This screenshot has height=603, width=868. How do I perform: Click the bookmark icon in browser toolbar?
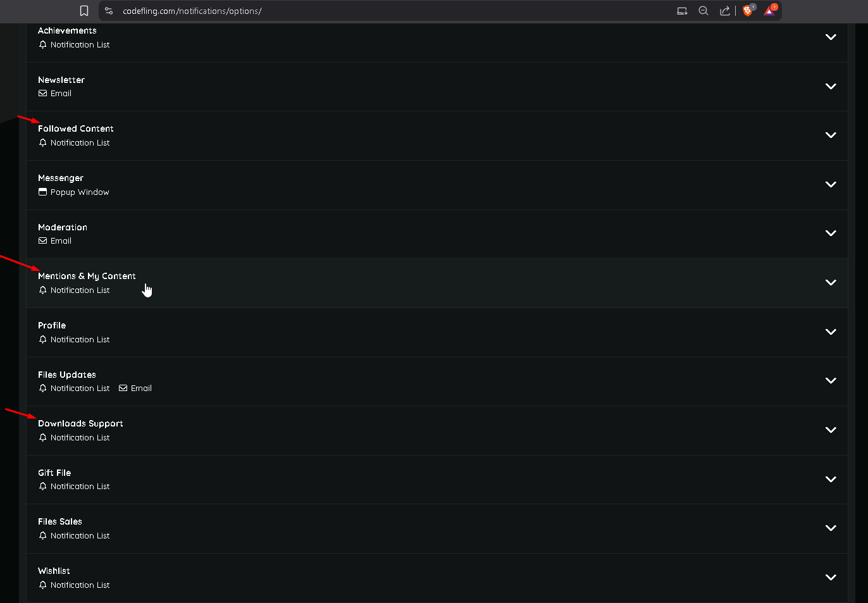point(84,11)
